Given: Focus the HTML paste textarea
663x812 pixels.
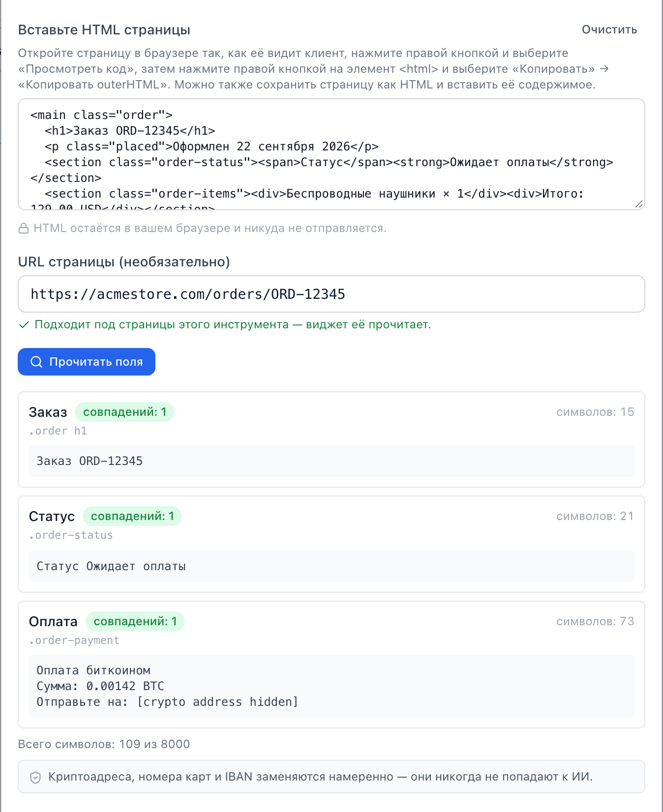Looking at the screenshot, I should (x=331, y=154).
